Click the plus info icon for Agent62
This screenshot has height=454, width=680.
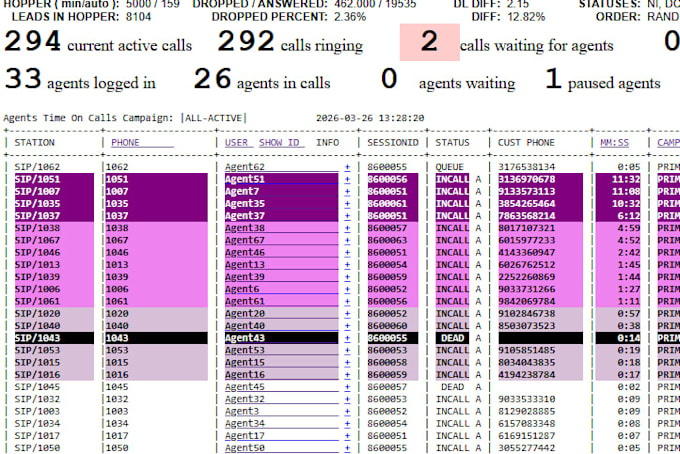347,167
